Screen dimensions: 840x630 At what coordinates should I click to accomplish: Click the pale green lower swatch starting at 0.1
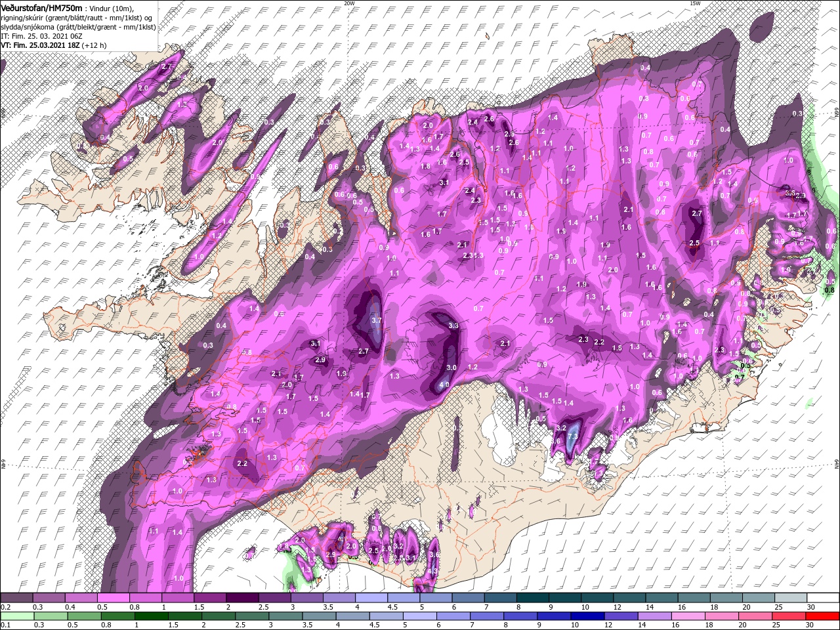[16, 616]
